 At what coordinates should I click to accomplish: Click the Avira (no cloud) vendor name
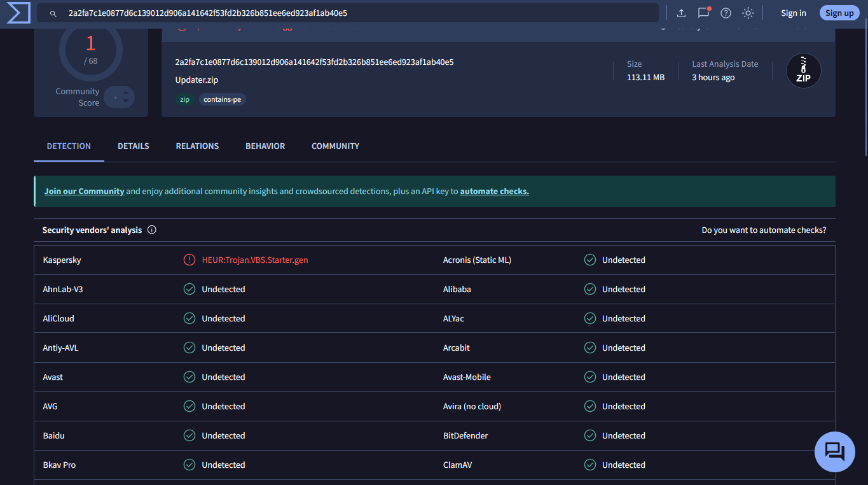pyautogui.click(x=472, y=406)
